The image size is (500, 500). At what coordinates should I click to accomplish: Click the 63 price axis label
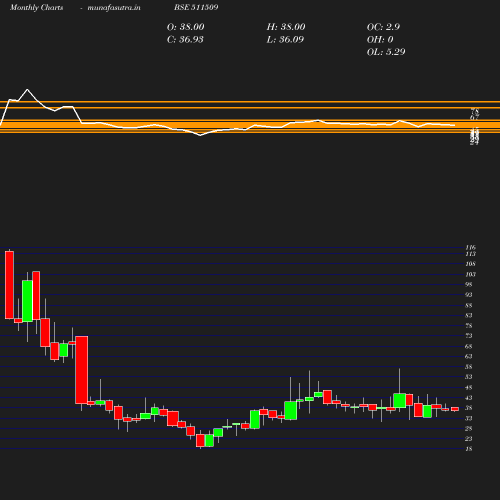[469, 356]
